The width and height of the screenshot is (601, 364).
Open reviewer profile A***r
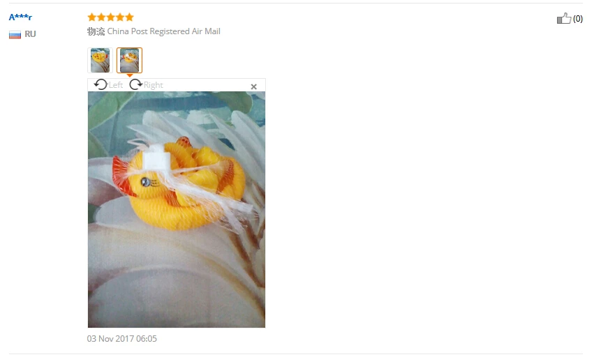pyautogui.click(x=20, y=17)
